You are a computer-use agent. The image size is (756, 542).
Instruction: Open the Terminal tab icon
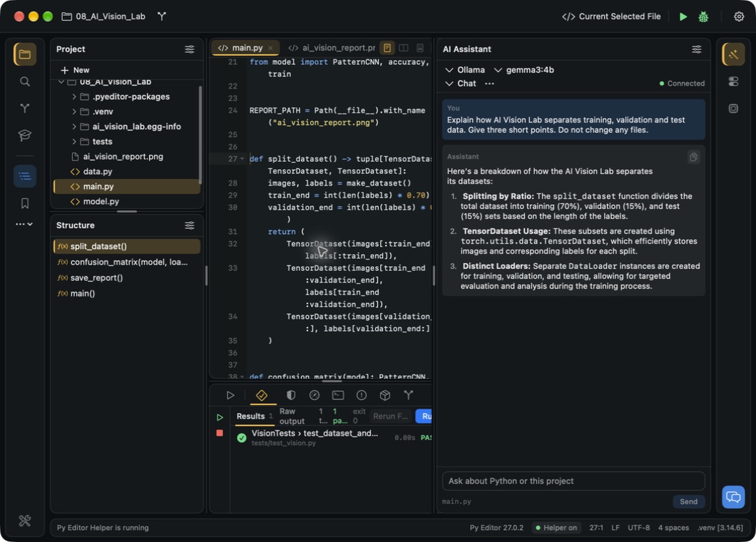point(338,395)
